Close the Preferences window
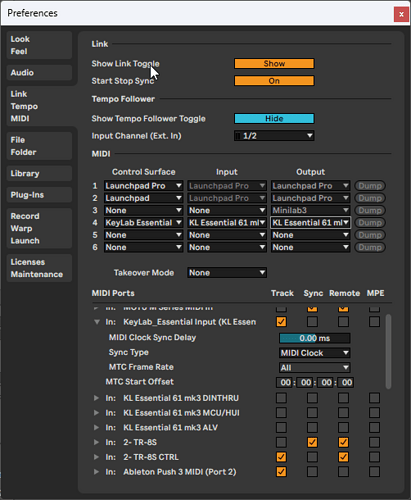Screen dimensions: 411x500 401,14
